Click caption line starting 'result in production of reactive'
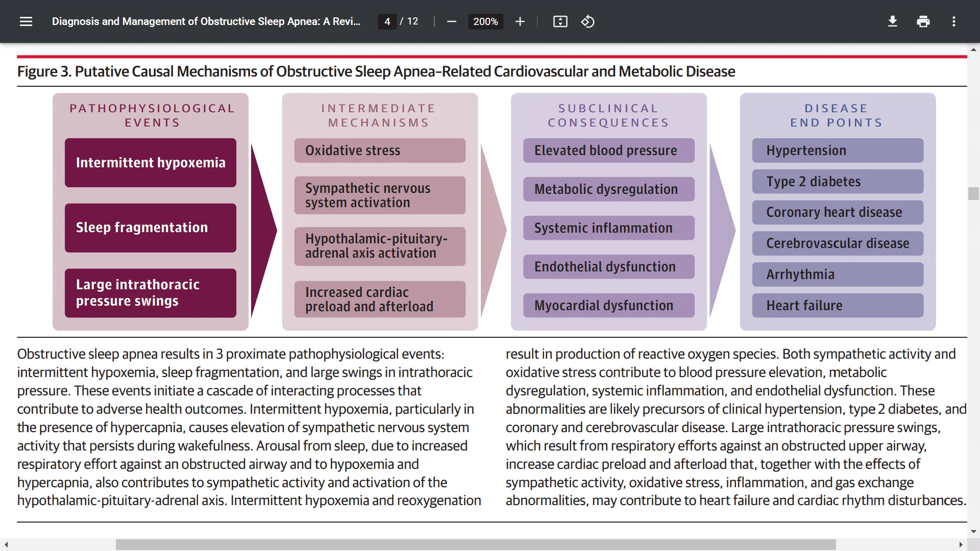 [x=730, y=354]
